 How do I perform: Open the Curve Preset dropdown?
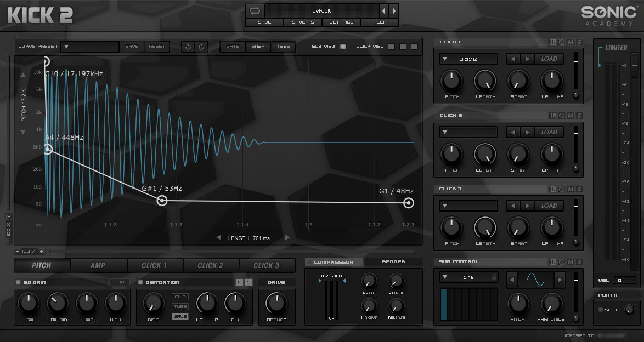click(x=90, y=47)
